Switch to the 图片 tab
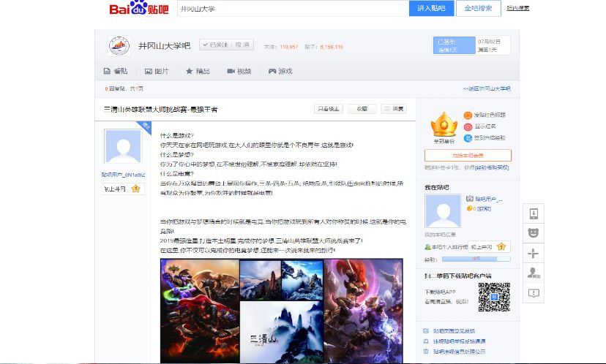The width and height of the screenshot is (606, 364). [157, 71]
